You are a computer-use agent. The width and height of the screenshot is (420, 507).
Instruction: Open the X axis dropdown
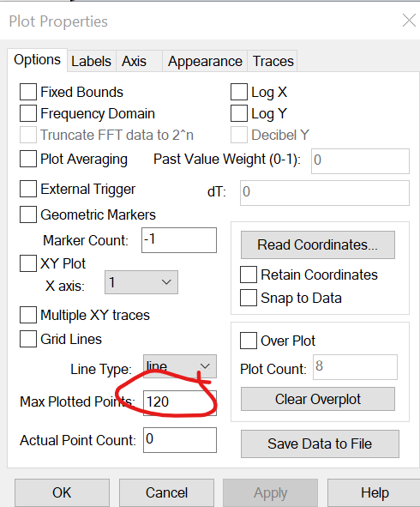[141, 282]
